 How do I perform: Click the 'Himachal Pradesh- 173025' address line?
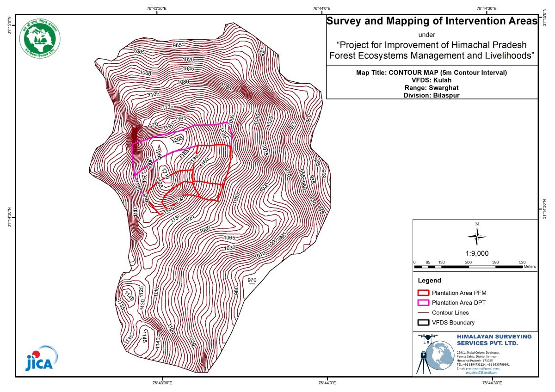tap(475, 361)
